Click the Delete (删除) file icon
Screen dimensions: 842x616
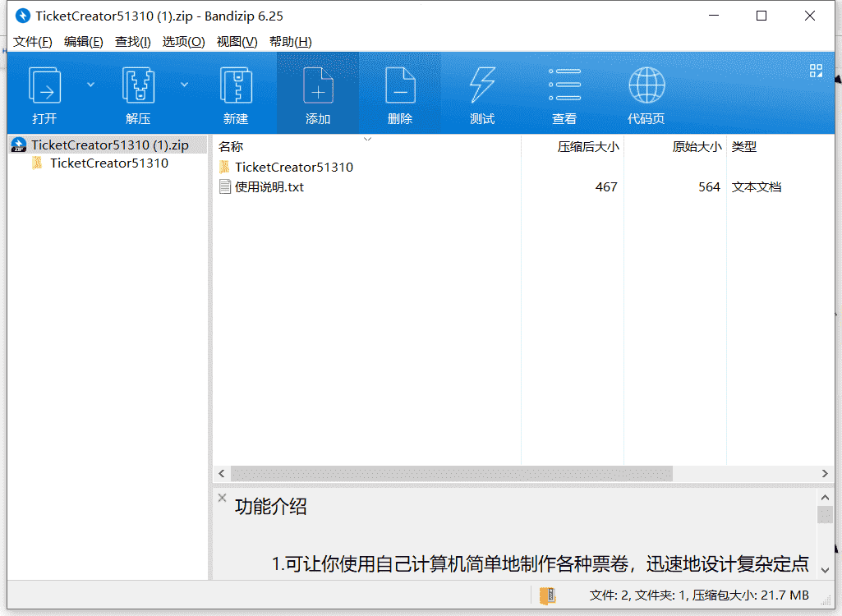tap(400, 85)
